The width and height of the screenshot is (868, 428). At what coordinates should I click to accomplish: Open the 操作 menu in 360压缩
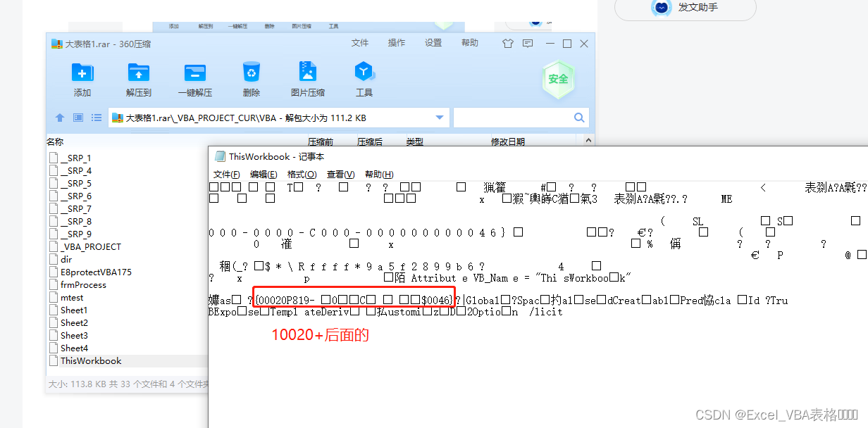[397, 43]
